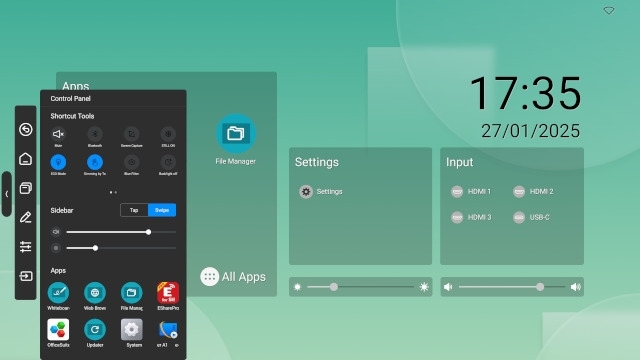Adjust the home screen brightness slider
Viewport: 640px width, 360px height.
coord(361,287)
